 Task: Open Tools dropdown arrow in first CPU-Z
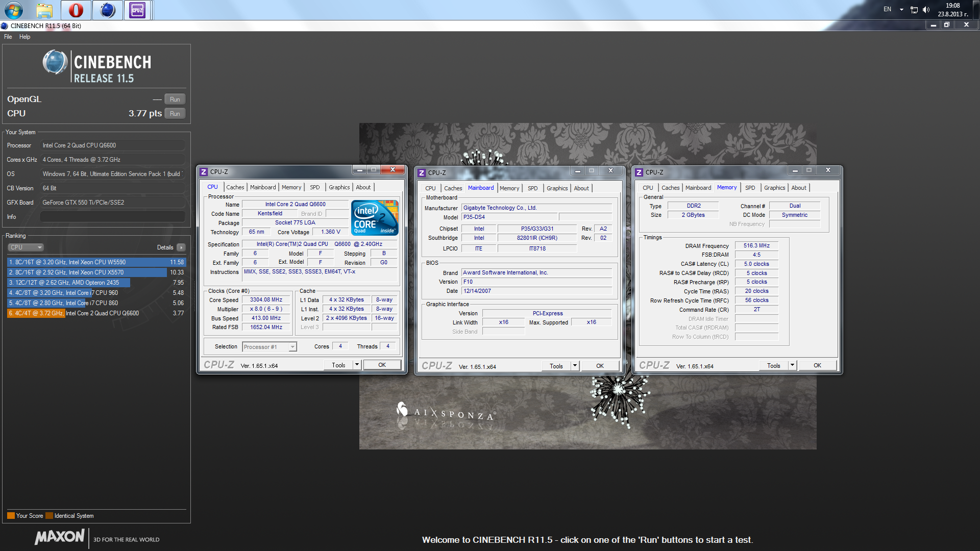357,365
